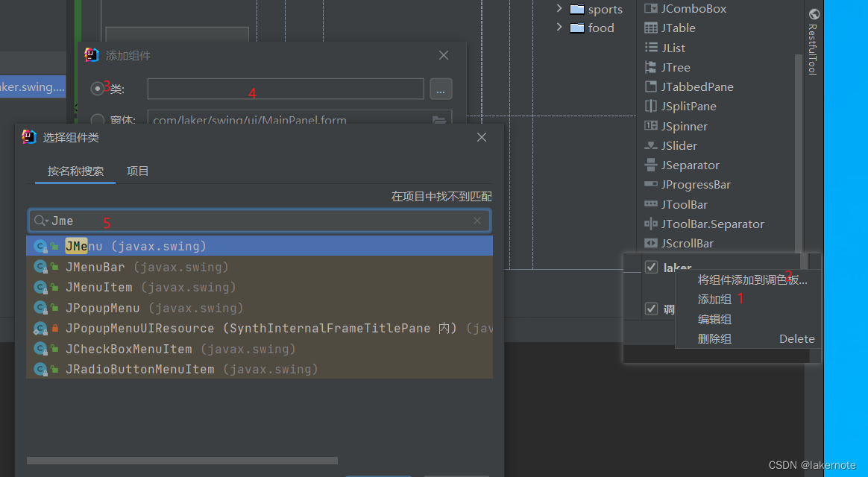The height and width of the screenshot is (477, 868).
Task: Expand the food folder
Action: point(559,28)
